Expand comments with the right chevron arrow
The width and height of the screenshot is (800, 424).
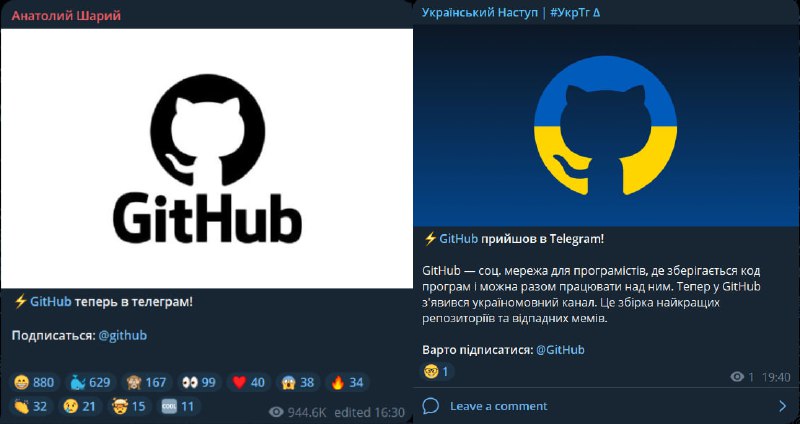pyautogui.click(x=783, y=406)
